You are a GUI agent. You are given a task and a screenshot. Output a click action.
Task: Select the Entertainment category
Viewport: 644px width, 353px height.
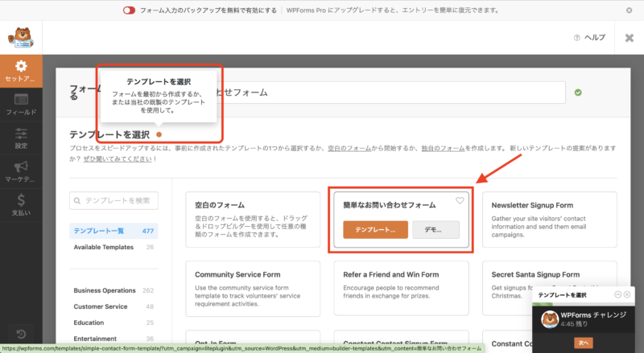tap(114, 339)
